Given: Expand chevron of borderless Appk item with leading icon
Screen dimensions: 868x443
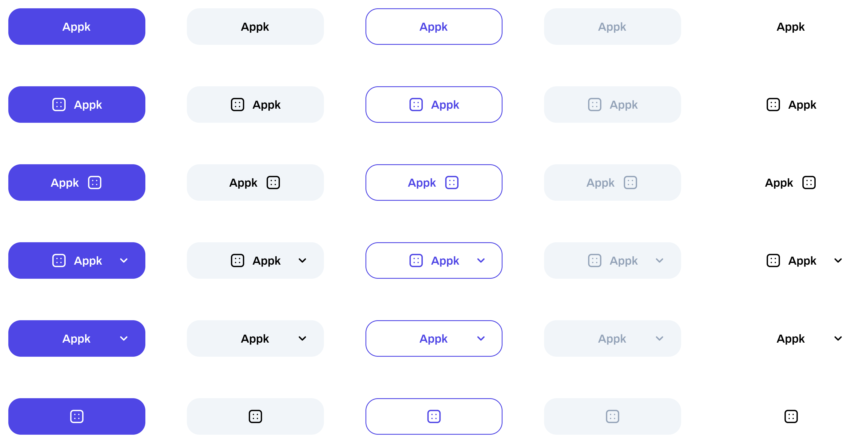Looking at the screenshot, I should click(x=838, y=260).
